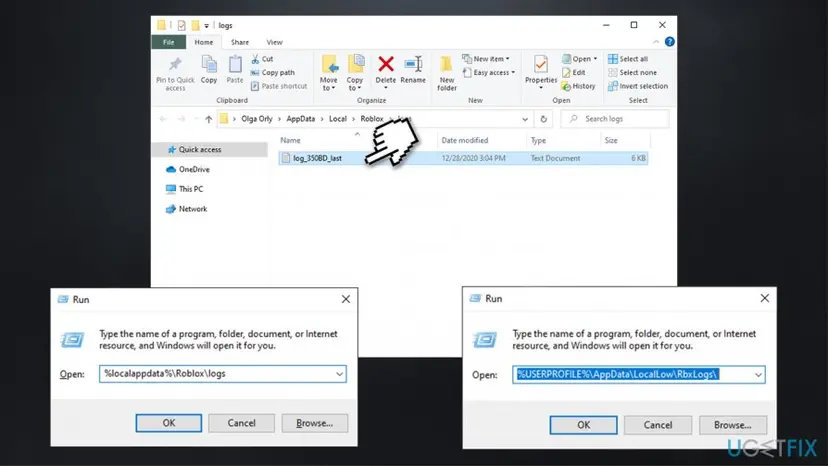Open Properties from the ribbon
The image size is (828, 467).
[x=541, y=71]
